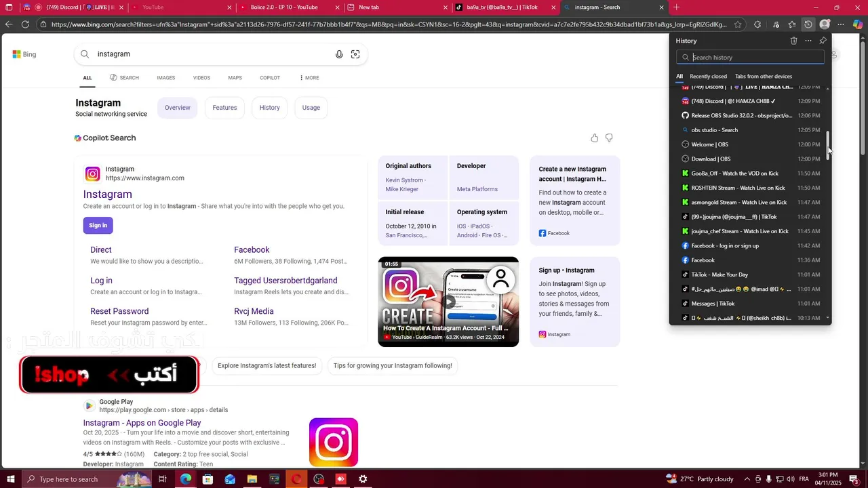This screenshot has height=488, width=868.
Task: Open obs studio - Search history entry
Action: [x=750, y=130]
